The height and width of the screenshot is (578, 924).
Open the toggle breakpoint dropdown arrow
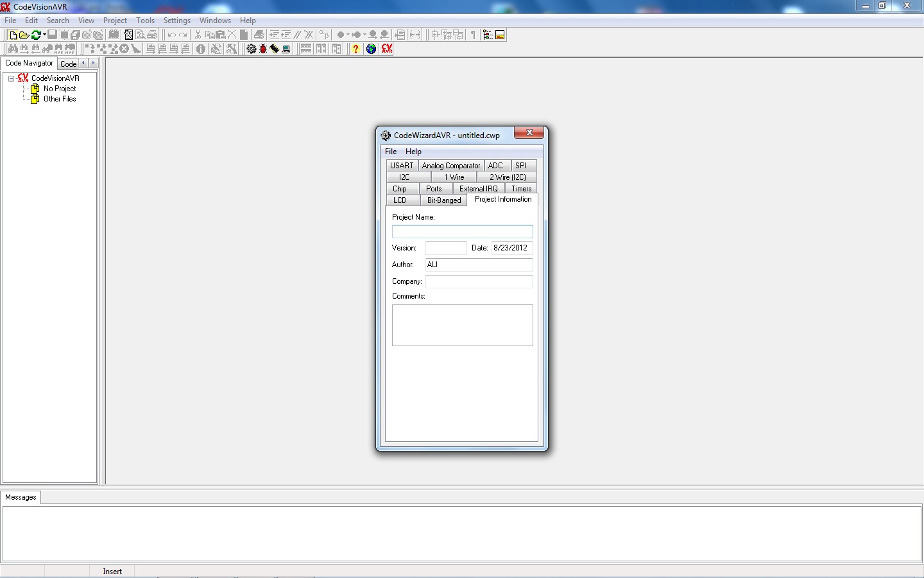(x=348, y=35)
